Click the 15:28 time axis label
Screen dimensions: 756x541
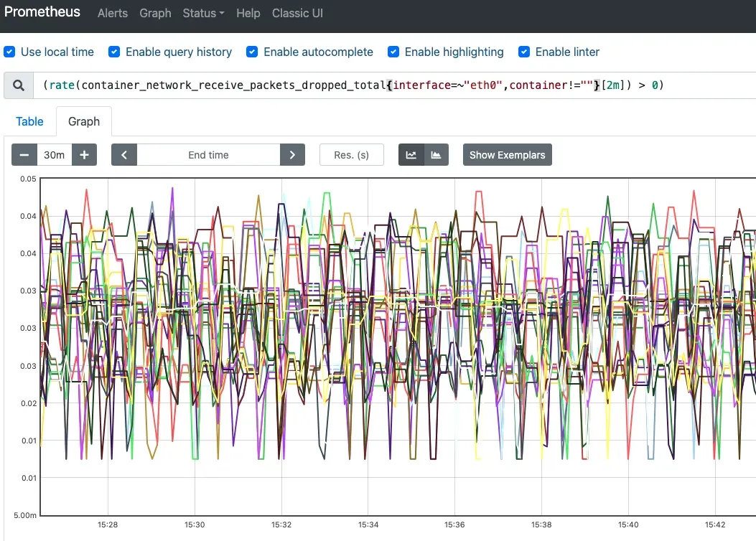tap(108, 524)
